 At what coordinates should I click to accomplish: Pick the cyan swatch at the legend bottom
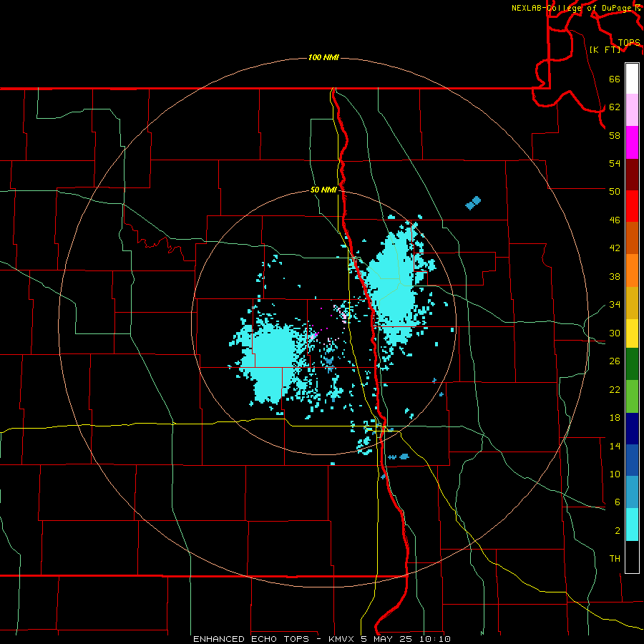632,525
